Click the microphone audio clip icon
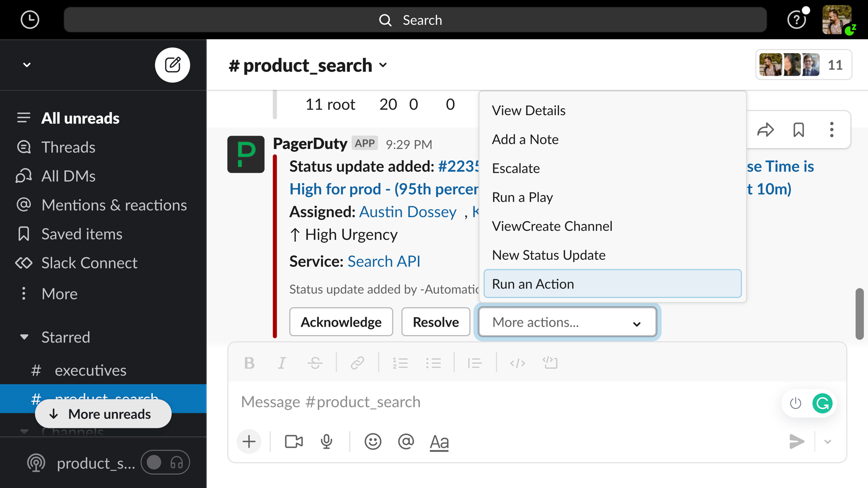This screenshot has width=868, height=488. pos(326,441)
